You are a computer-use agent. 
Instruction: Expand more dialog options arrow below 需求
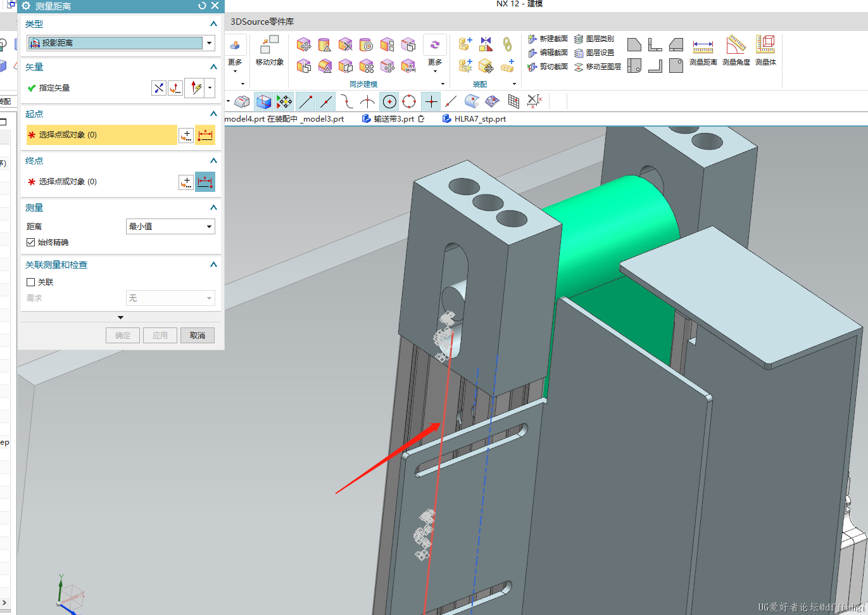tap(120, 317)
